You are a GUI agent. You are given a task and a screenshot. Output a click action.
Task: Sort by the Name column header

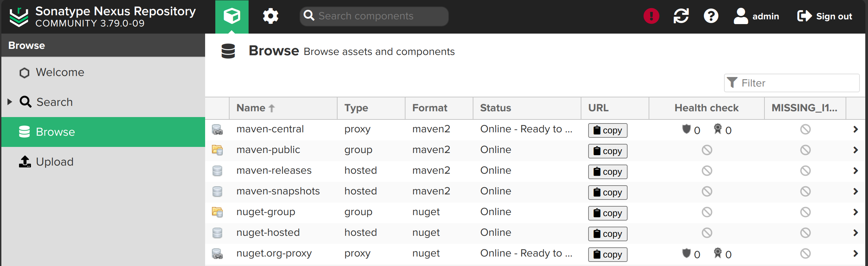pyautogui.click(x=283, y=108)
